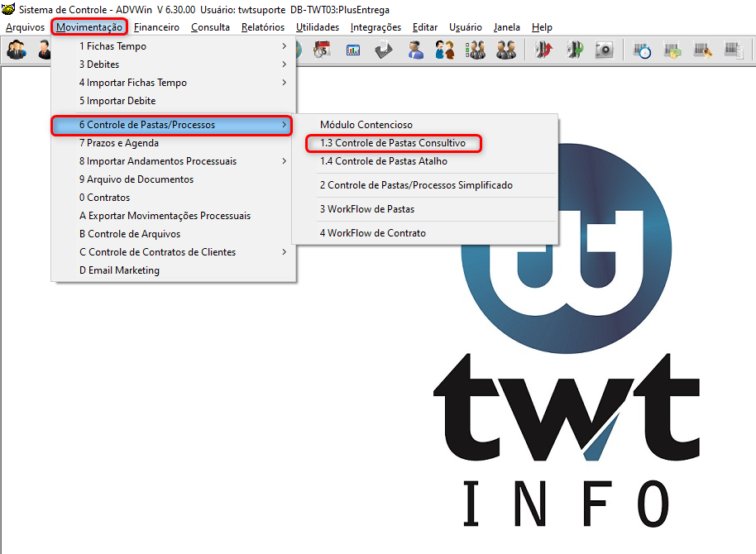Expand the 8 Importar Andamentos Processuais submenu arrow
The image size is (756, 554).
284,161
